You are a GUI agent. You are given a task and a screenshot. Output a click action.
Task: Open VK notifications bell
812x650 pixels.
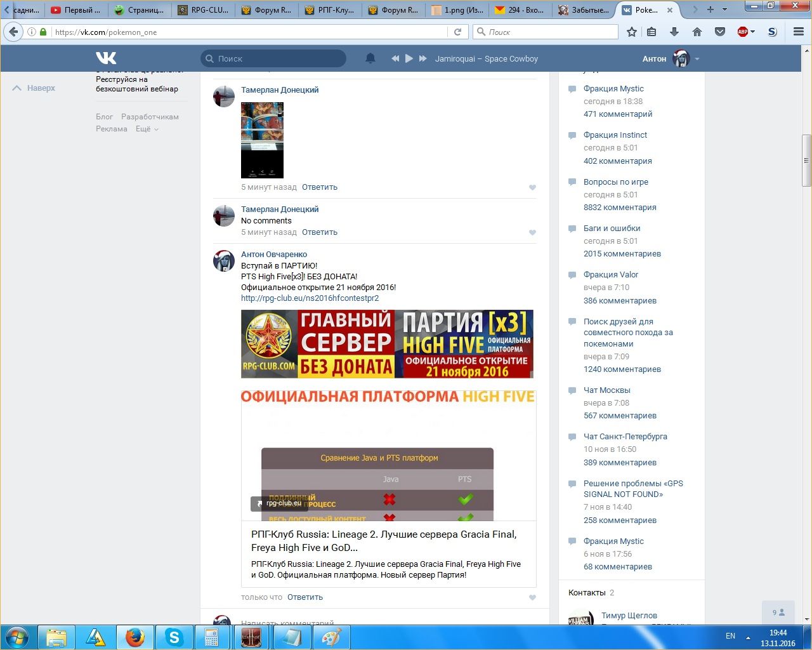pyautogui.click(x=370, y=58)
